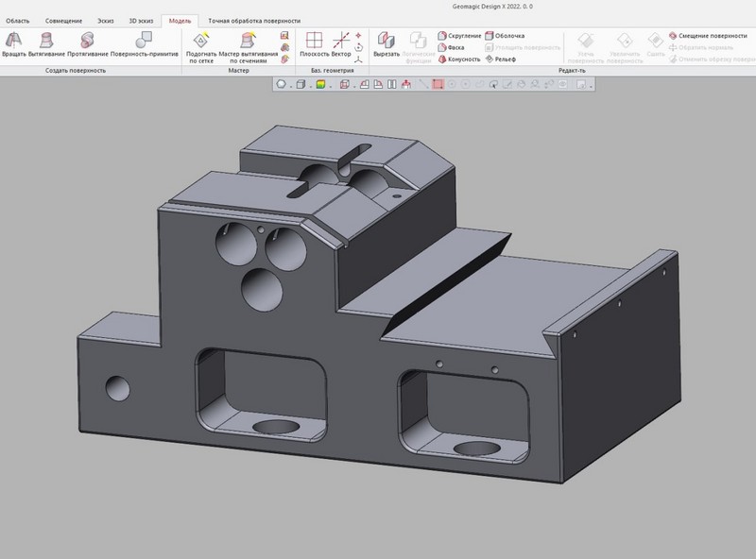The width and height of the screenshot is (756, 559).
Task: Expand the hexagon mesh display dropdown arrow
Action: (x=290, y=86)
